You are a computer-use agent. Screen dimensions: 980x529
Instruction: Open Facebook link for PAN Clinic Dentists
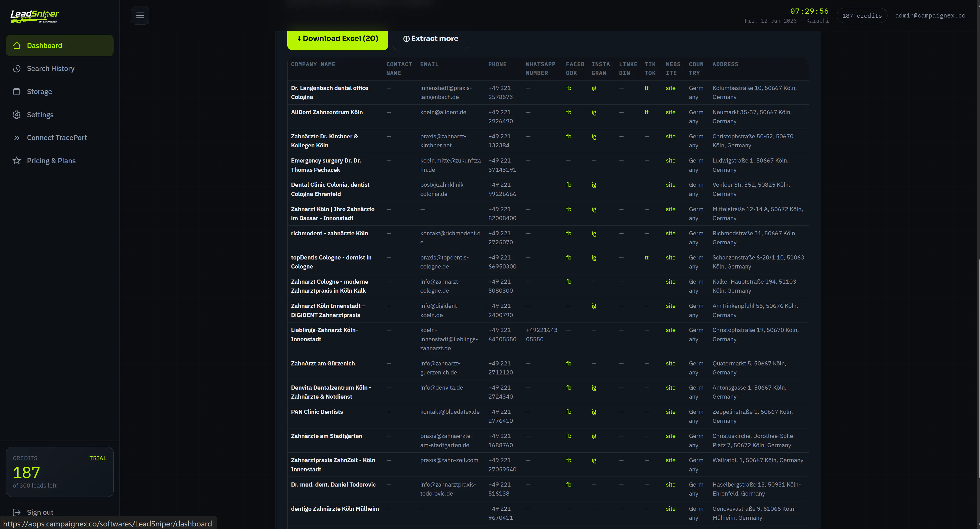[x=568, y=412]
